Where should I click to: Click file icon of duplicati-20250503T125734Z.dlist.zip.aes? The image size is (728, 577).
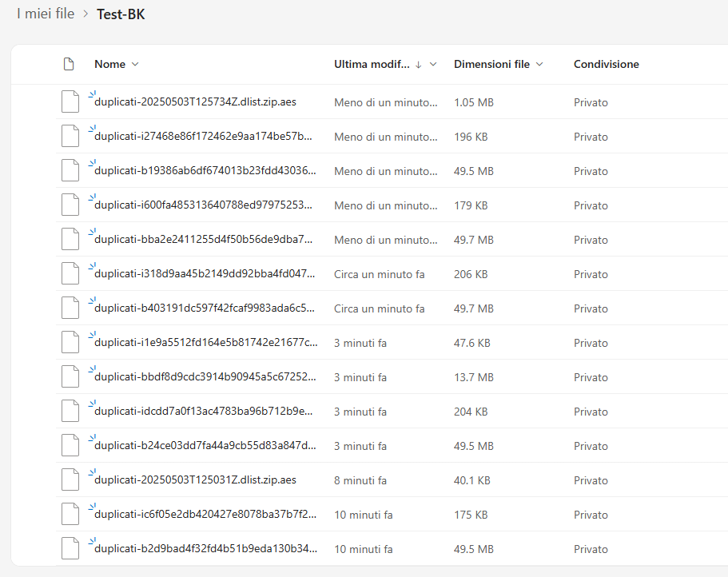[x=70, y=102]
